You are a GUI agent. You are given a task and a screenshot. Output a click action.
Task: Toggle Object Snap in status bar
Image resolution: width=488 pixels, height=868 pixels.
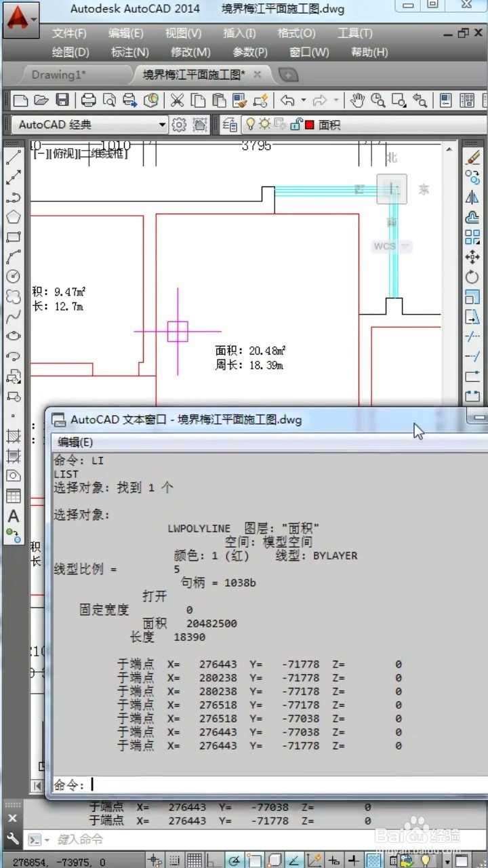point(255,861)
